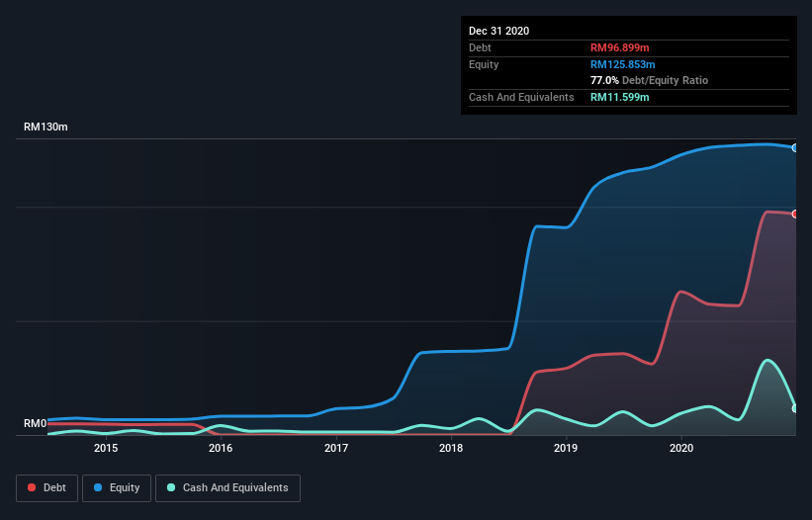
Task: Click the 2017 x-axis label
Action: 336,448
